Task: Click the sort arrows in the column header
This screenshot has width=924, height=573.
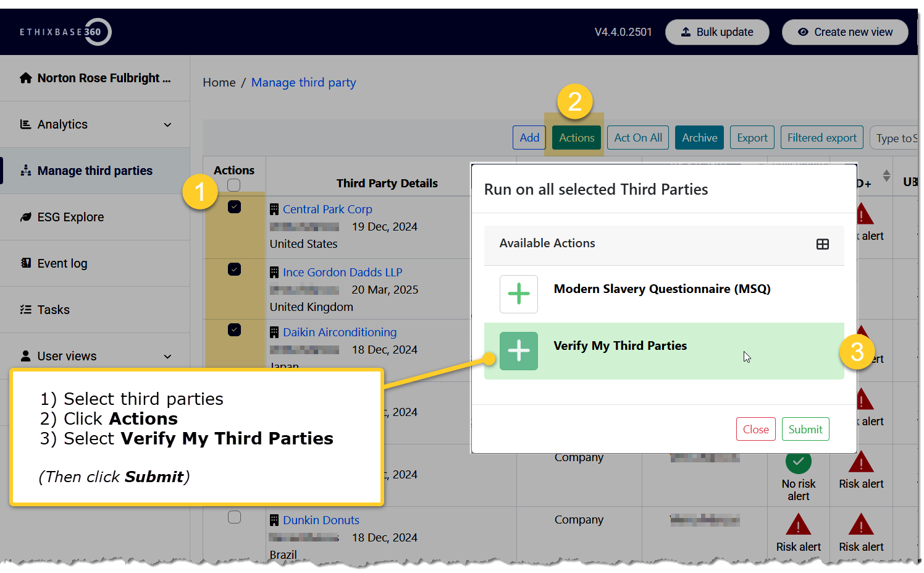Action: [886, 176]
